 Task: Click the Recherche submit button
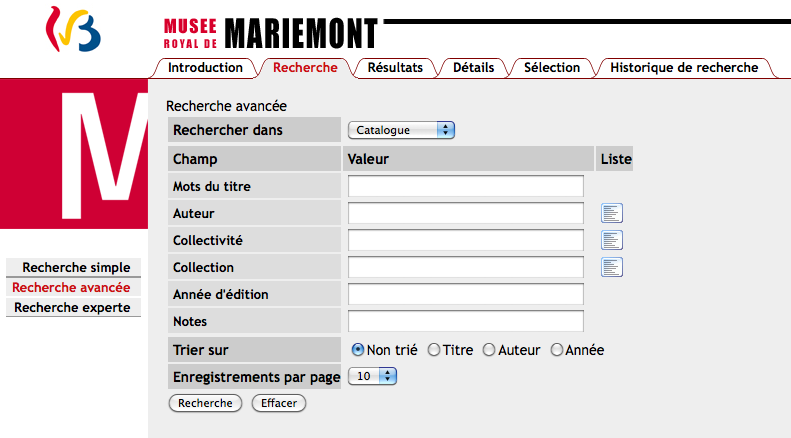point(205,403)
